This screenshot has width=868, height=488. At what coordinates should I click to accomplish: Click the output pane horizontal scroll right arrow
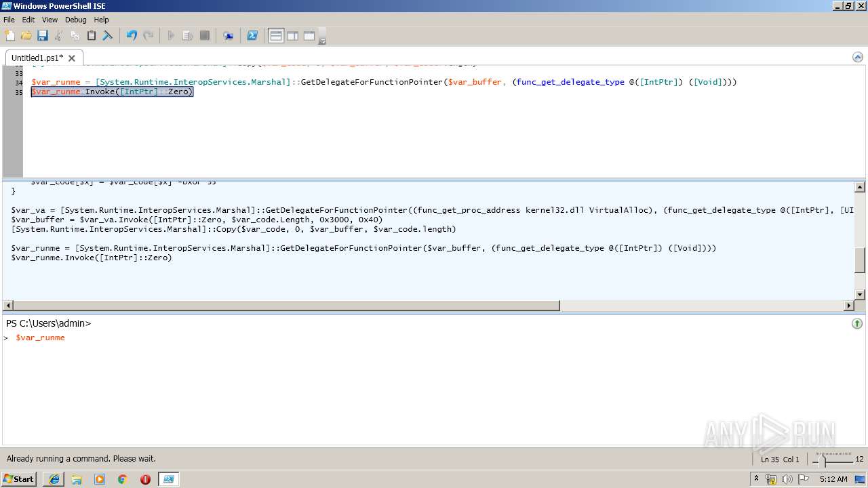(849, 306)
